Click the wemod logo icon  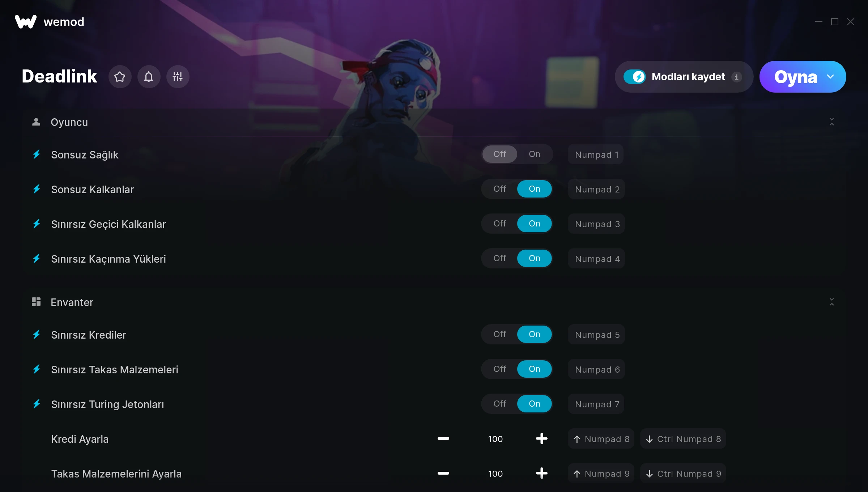pos(25,22)
